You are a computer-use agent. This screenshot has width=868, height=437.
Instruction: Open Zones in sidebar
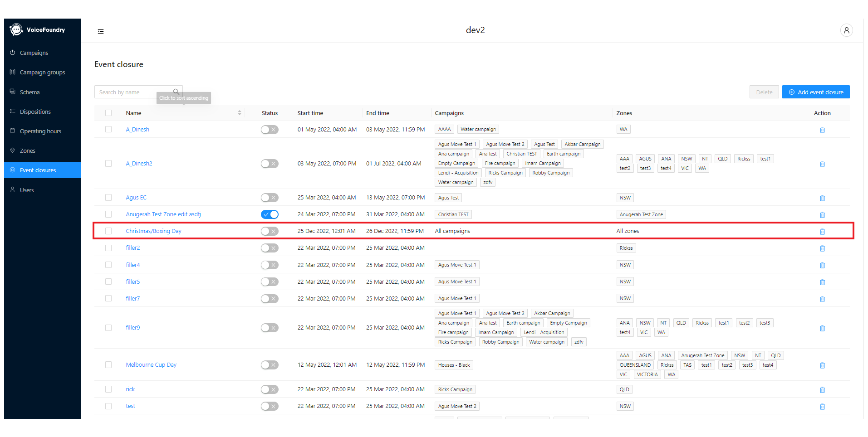(x=43, y=151)
